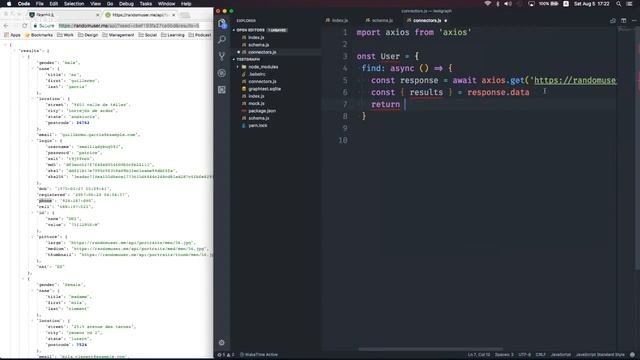640x360 pixels.
Task: Open the Source Control view
Action: tap(222, 56)
